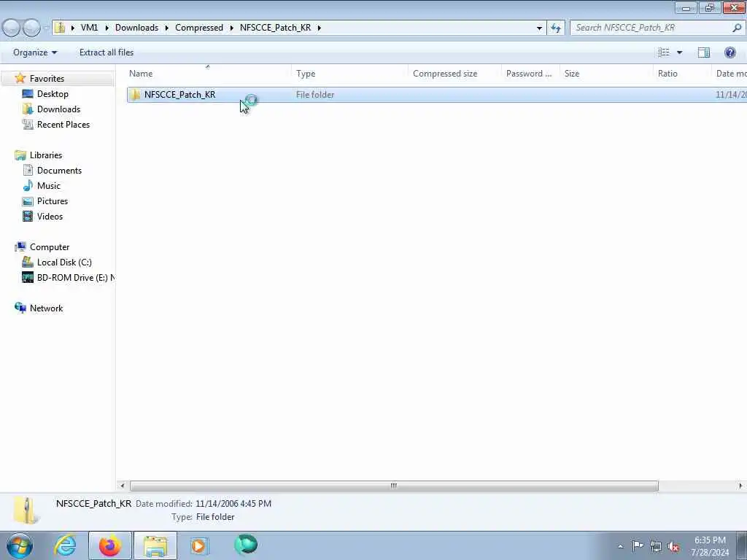Click the network tray icon
The height and width of the screenshot is (560, 747).
coord(656,546)
